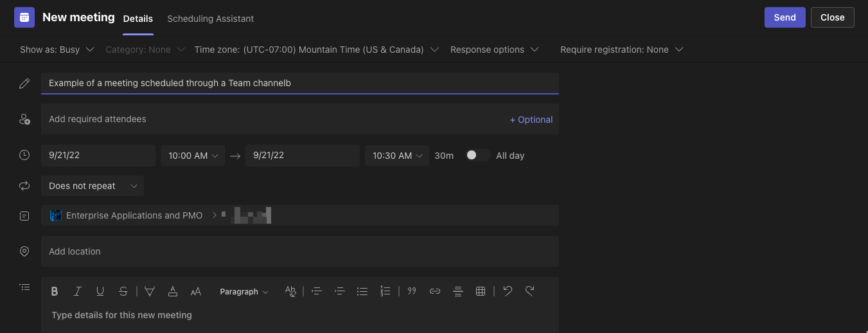Insert a horizontal rule

tap(457, 291)
